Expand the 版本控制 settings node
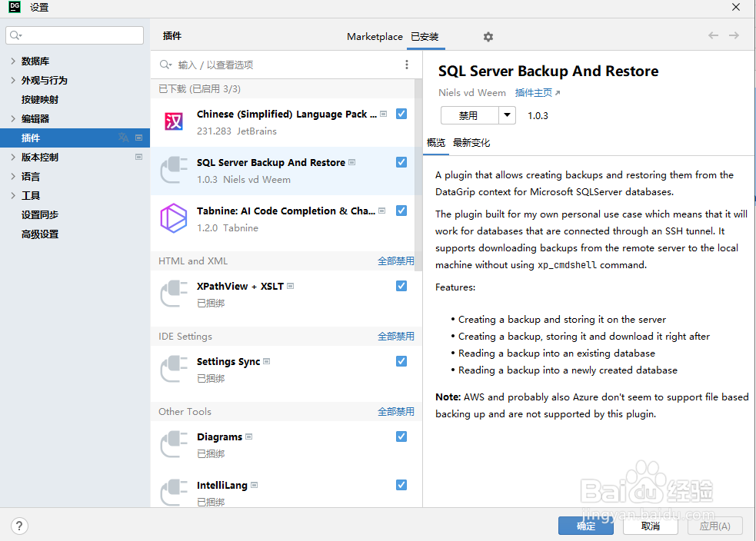 tap(13, 157)
